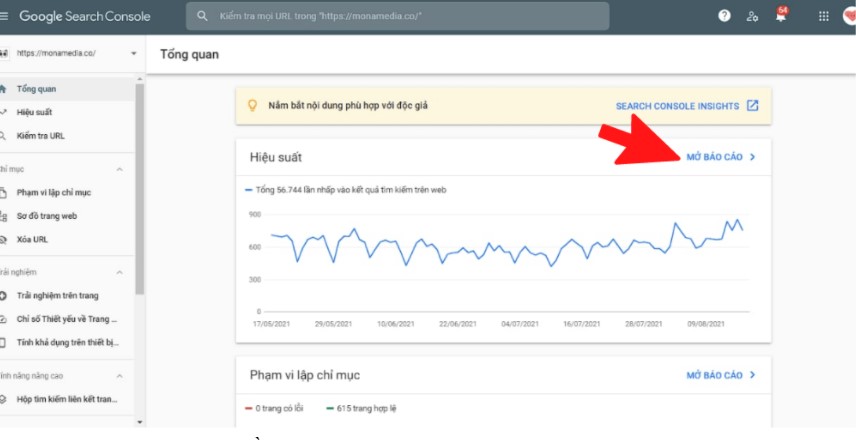Click the Hộp tìm kiếm liên kết layers icon

pos(3,399)
